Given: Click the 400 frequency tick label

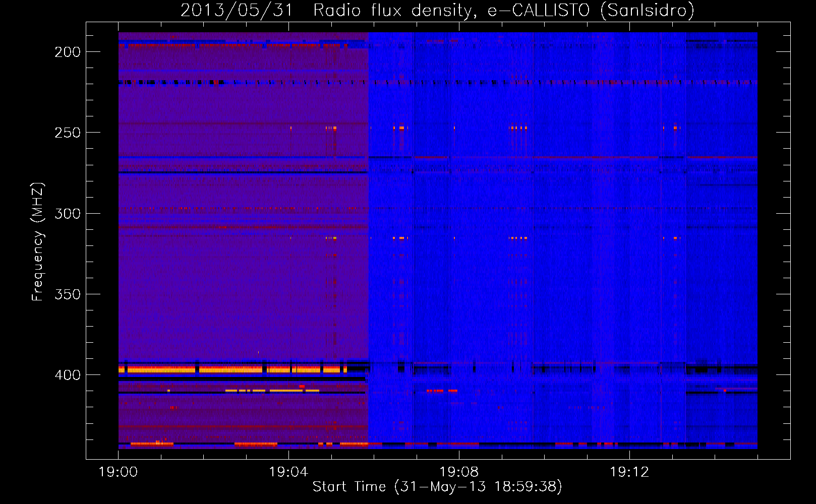Looking at the screenshot, I should tap(68, 375).
